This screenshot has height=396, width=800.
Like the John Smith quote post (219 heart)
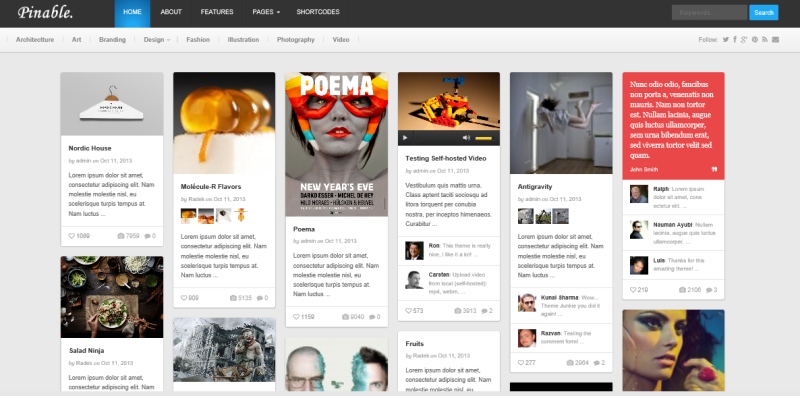pyautogui.click(x=633, y=289)
